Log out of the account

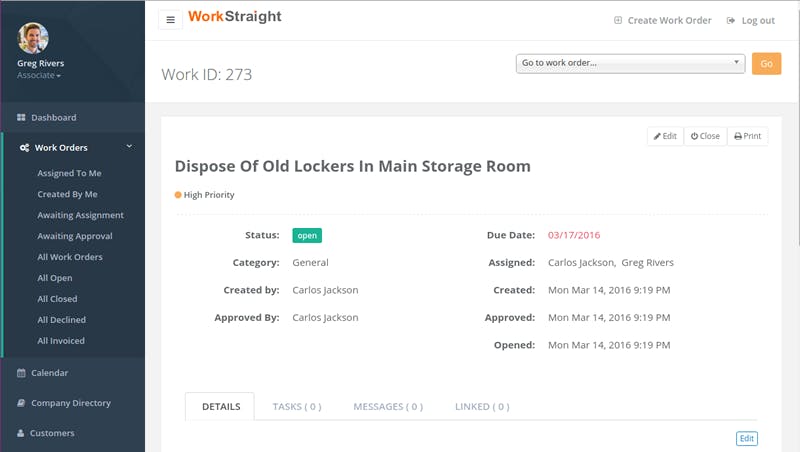pyautogui.click(x=750, y=20)
